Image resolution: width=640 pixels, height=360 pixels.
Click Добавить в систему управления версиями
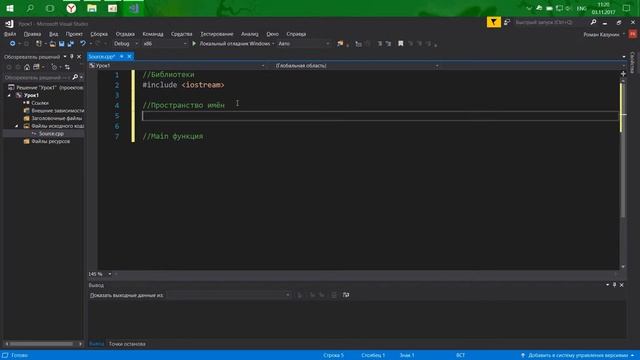(x=578, y=355)
